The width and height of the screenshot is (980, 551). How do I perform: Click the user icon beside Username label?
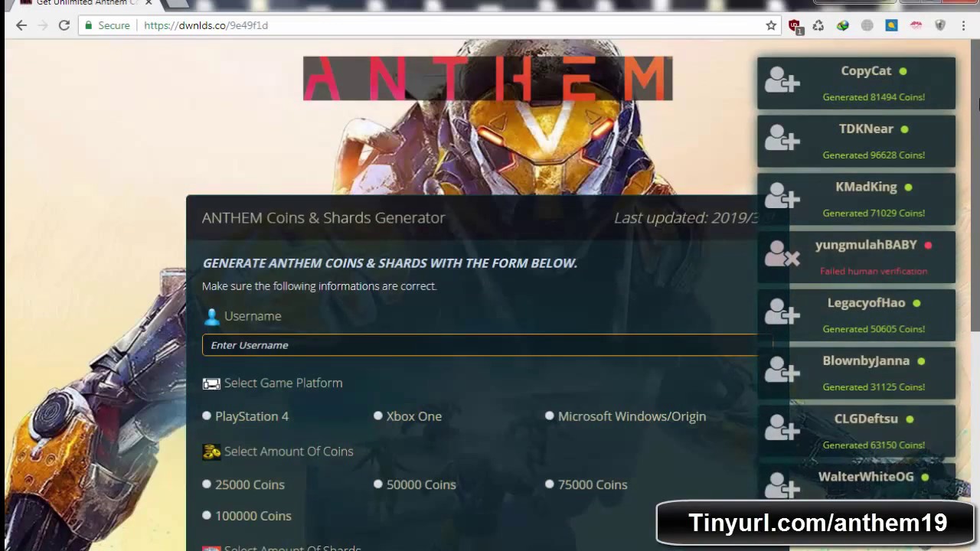click(211, 316)
